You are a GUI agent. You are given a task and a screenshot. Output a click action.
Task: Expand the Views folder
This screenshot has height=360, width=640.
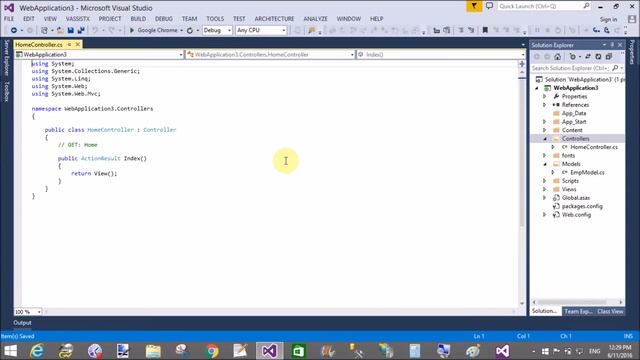544,189
